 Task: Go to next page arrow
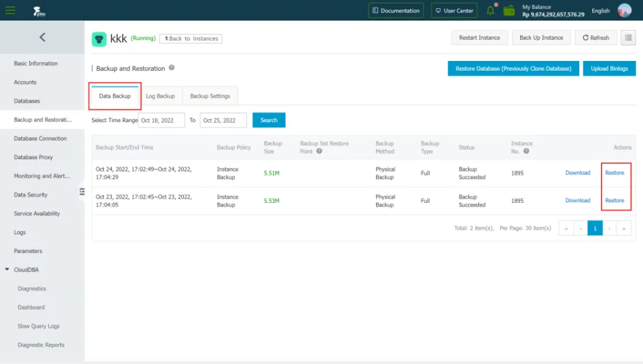[609, 228]
